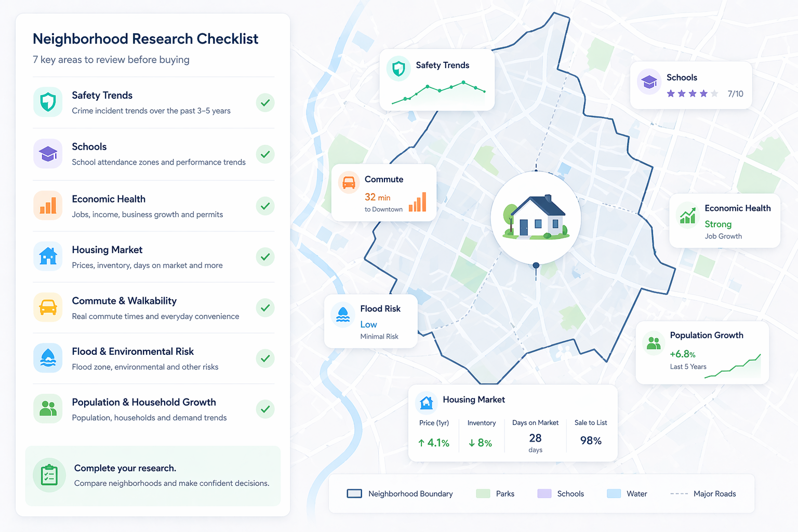Click the 98% sale to list value
This screenshot has width=798, height=532.
click(x=591, y=441)
